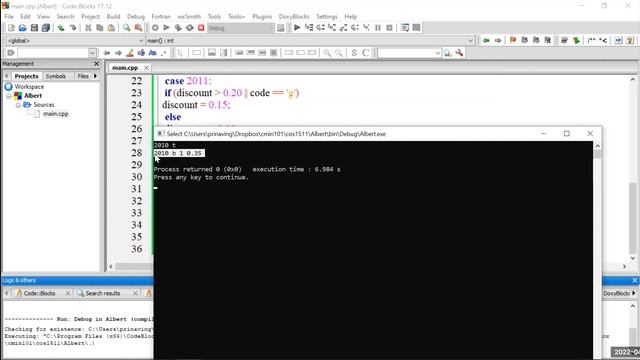Open build target Debug dropdown
The image size is (640, 360).
coord(241,28)
